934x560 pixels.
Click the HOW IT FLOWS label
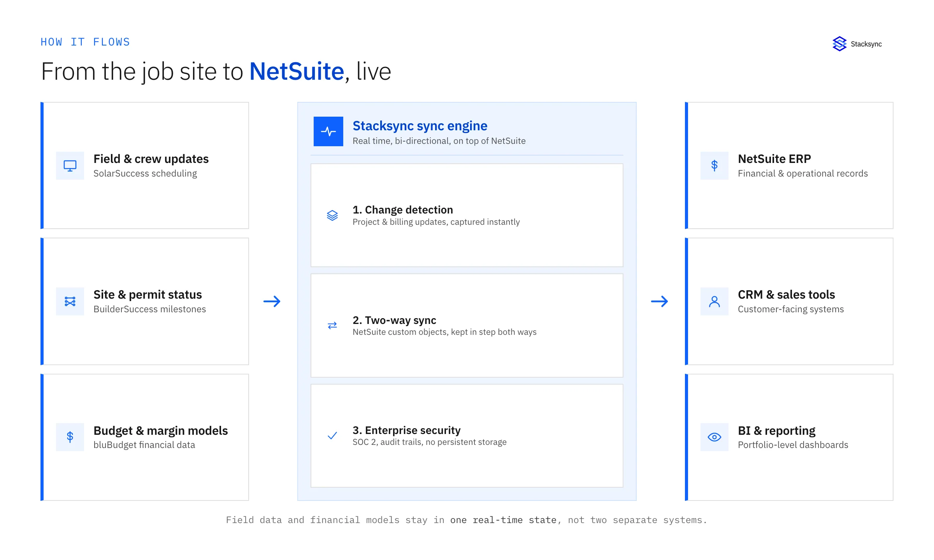[85, 42]
